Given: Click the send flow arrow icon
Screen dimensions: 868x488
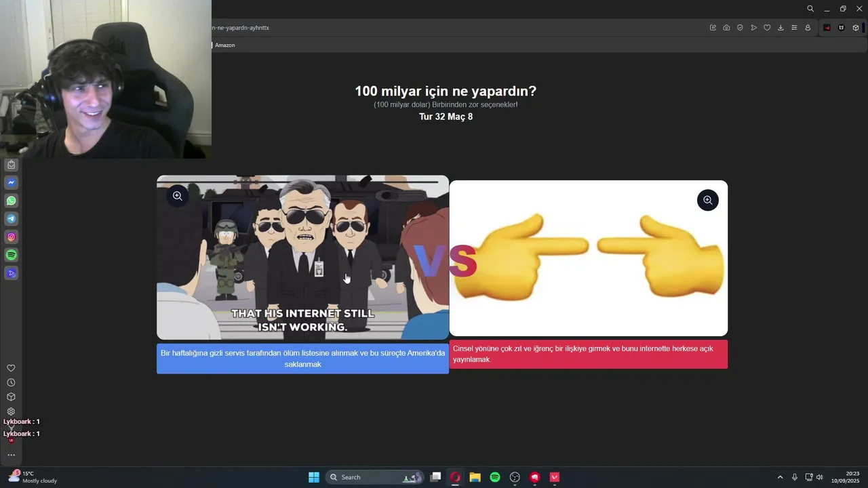Looking at the screenshot, I should [x=753, y=28].
